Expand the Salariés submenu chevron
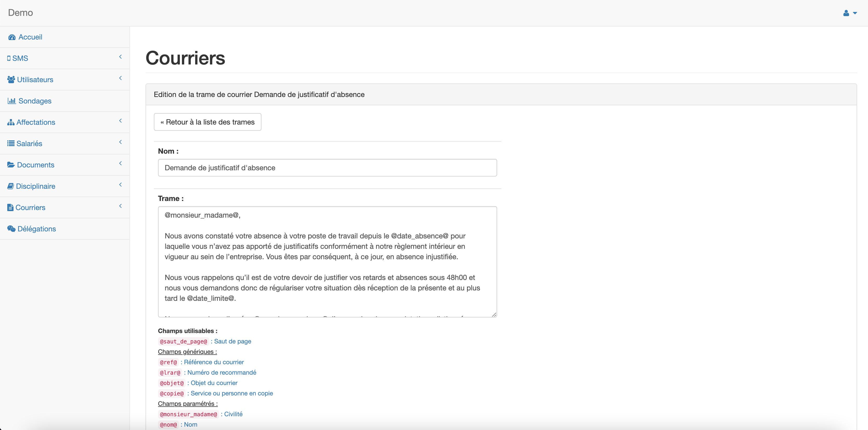The height and width of the screenshot is (430, 868). (120, 142)
